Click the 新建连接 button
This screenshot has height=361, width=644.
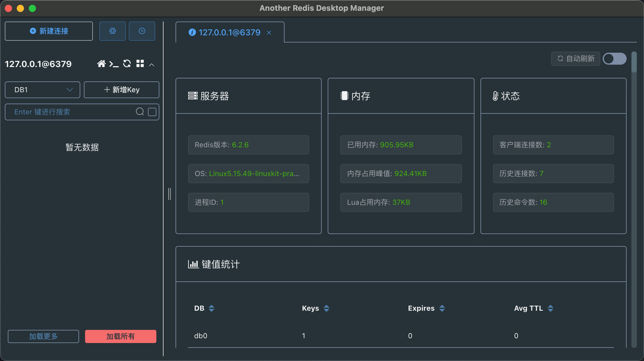point(49,31)
